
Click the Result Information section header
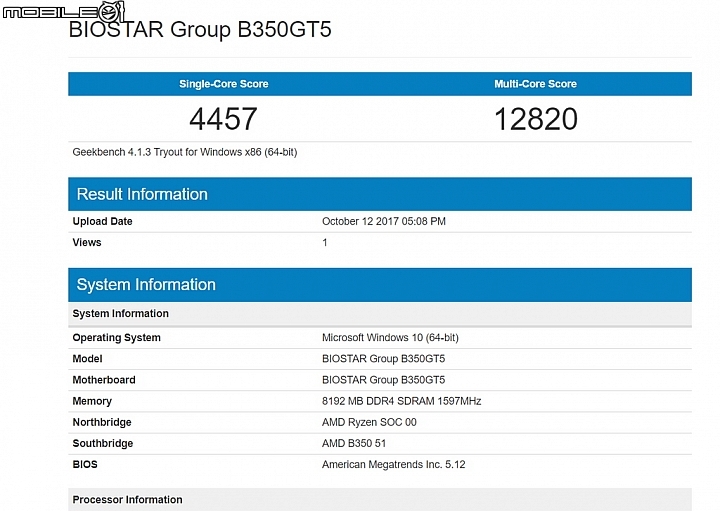click(380, 194)
